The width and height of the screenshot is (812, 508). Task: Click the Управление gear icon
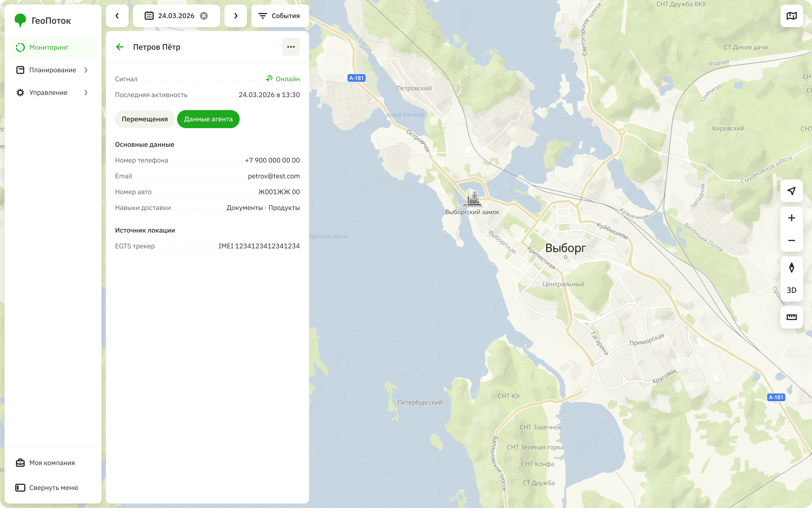click(x=20, y=92)
